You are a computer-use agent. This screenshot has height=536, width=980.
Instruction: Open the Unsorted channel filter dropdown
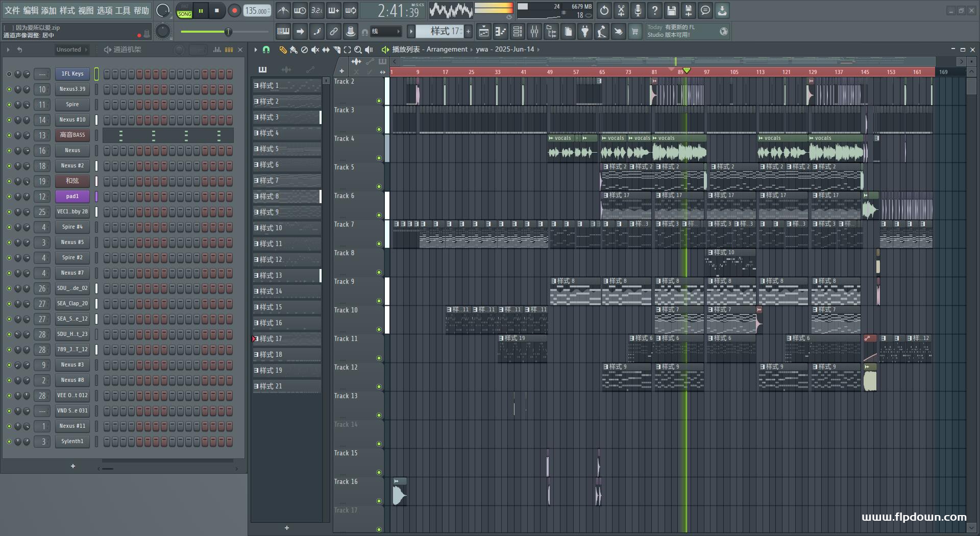coord(72,50)
